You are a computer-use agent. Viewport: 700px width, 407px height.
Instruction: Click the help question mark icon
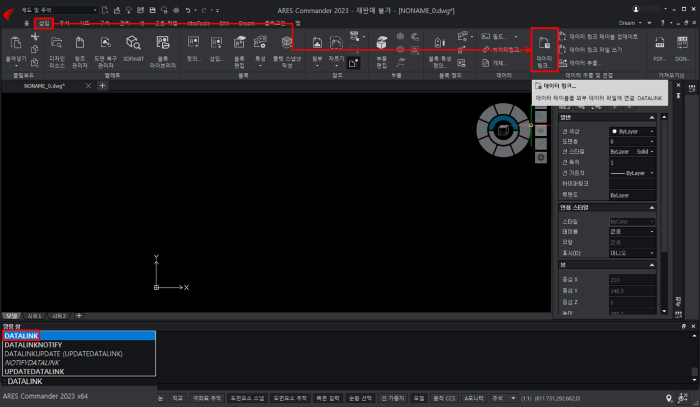click(662, 23)
